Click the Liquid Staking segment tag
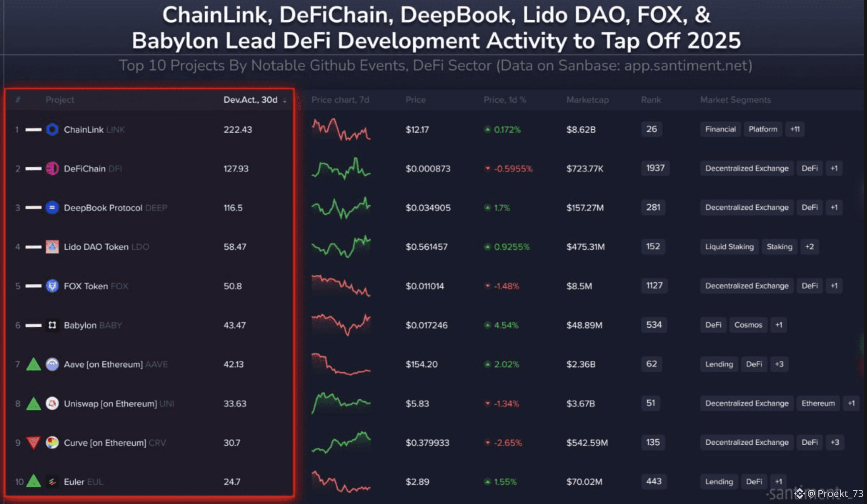Viewport: 867px width, 504px height. pyautogui.click(x=729, y=247)
